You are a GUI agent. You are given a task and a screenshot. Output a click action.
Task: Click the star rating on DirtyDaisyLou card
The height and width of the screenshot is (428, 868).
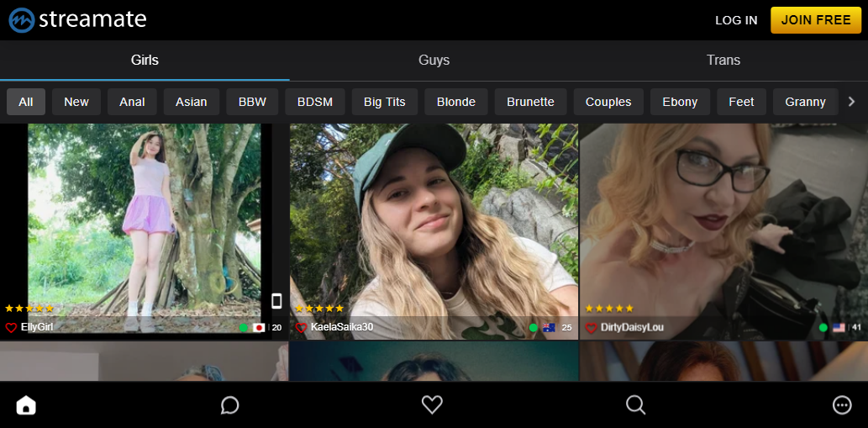[609, 309]
